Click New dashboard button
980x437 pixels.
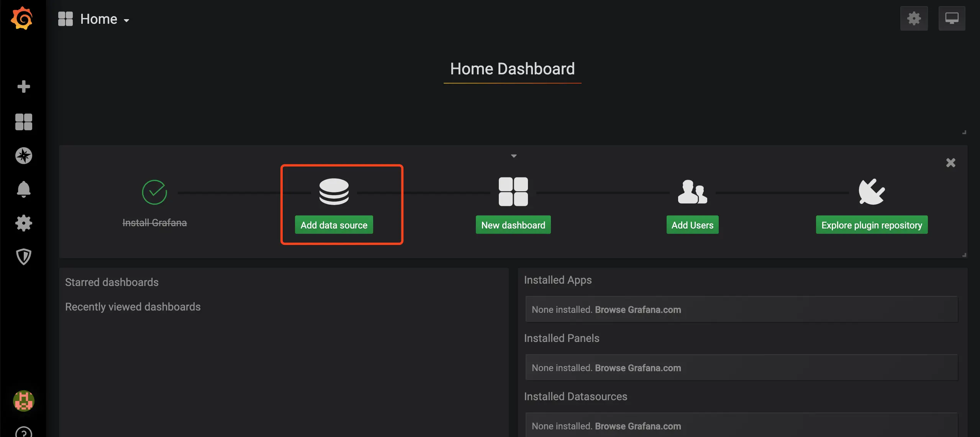click(x=513, y=225)
